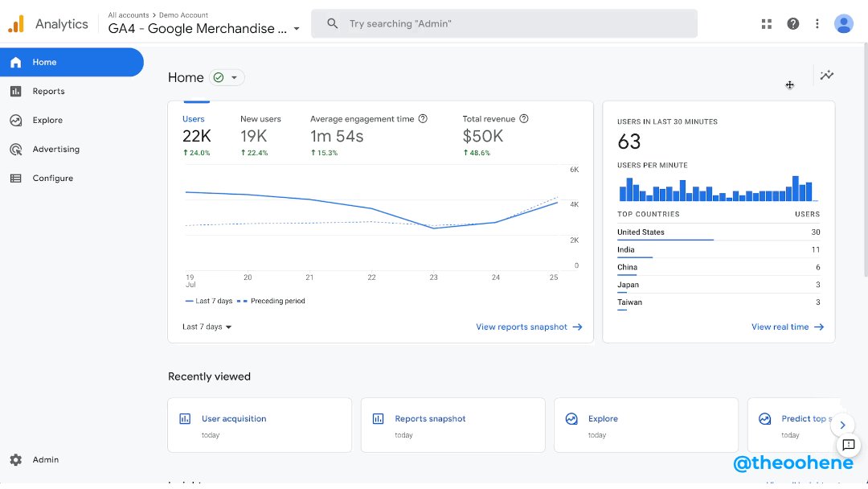Click the Advertising sidebar icon
The image size is (868, 489).
click(x=16, y=149)
